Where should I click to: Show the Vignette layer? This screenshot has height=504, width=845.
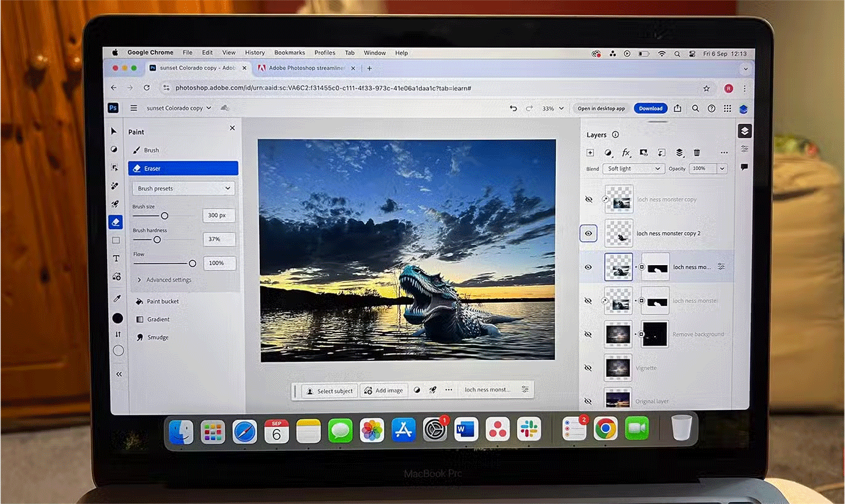588,368
